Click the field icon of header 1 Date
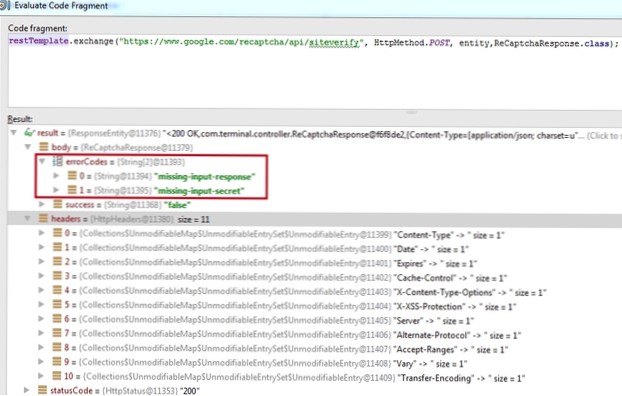The width and height of the screenshot is (622, 396). (x=58, y=247)
